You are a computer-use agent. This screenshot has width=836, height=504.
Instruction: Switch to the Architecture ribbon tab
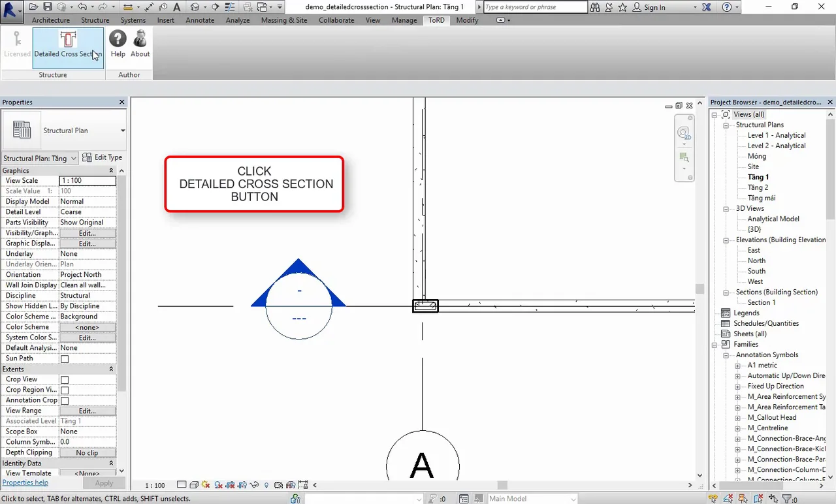51,20
